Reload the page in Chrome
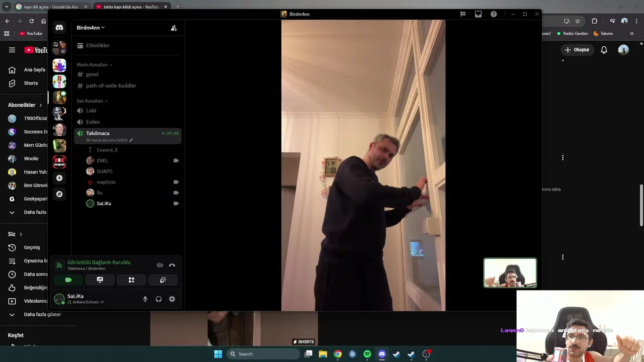 tap(31, 21)
